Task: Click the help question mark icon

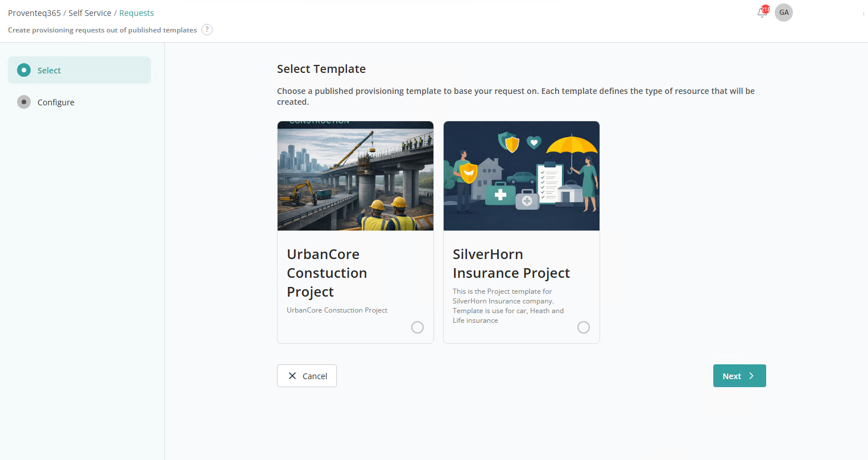Action: (x=207, y=30)
